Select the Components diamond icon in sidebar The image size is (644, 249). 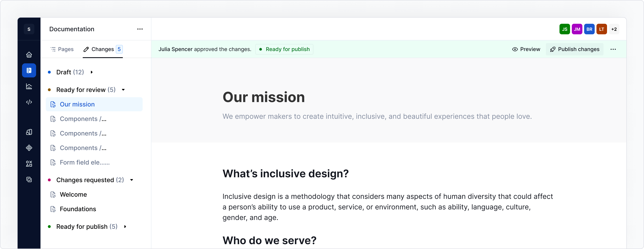(x=29, y=148)
